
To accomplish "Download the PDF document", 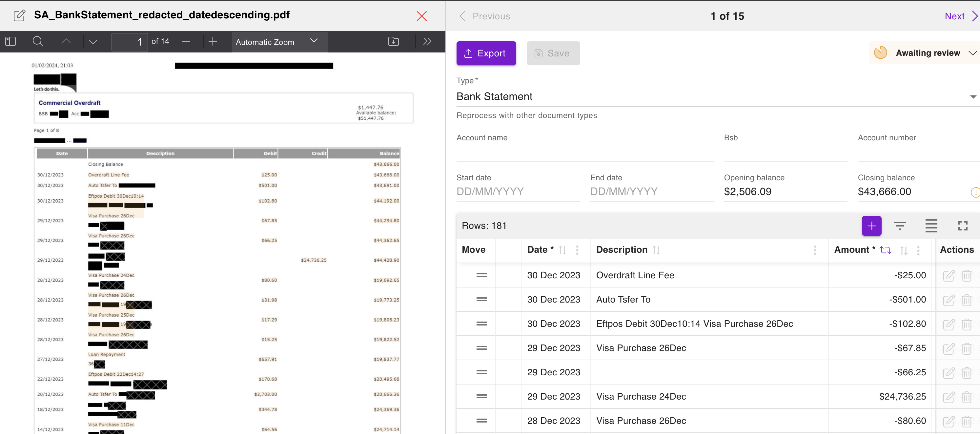I will 393,41.
